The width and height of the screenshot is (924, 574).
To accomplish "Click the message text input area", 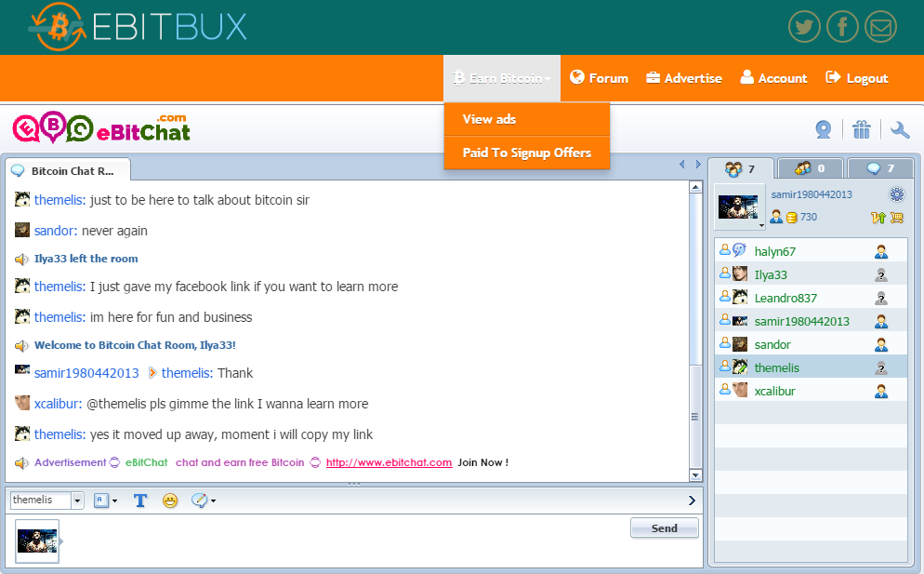I will (345, 540).
